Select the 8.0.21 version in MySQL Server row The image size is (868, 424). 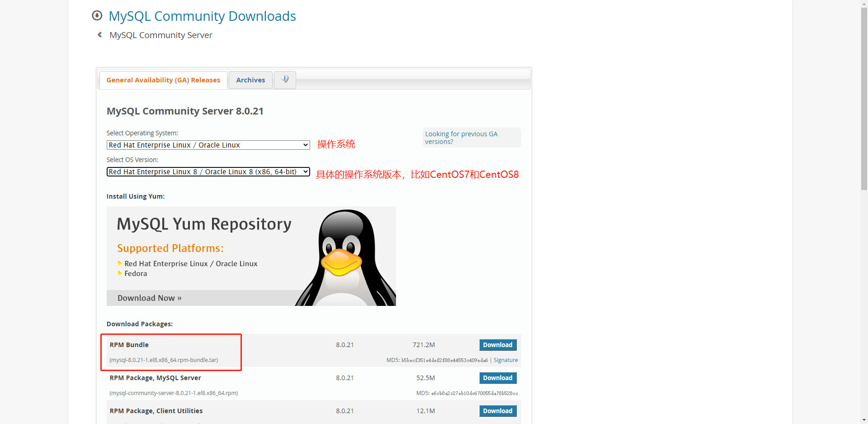[x=345, y=378]
